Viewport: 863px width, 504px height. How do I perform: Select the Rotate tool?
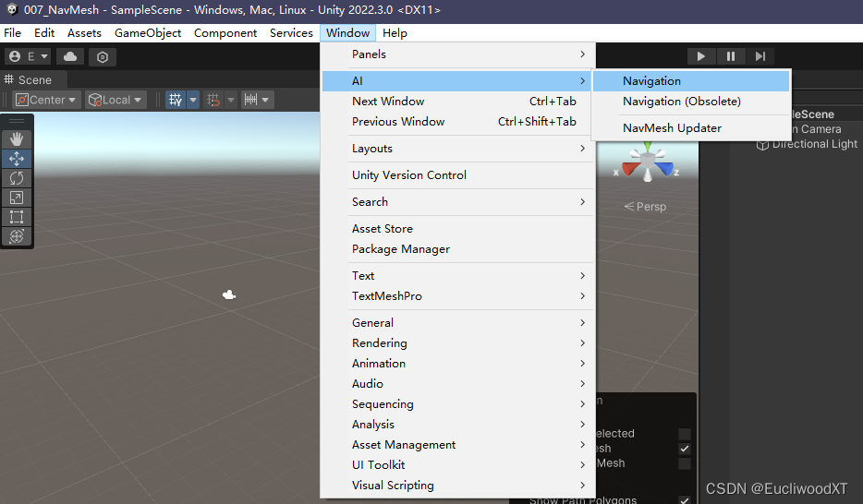[x=17, y=178]
